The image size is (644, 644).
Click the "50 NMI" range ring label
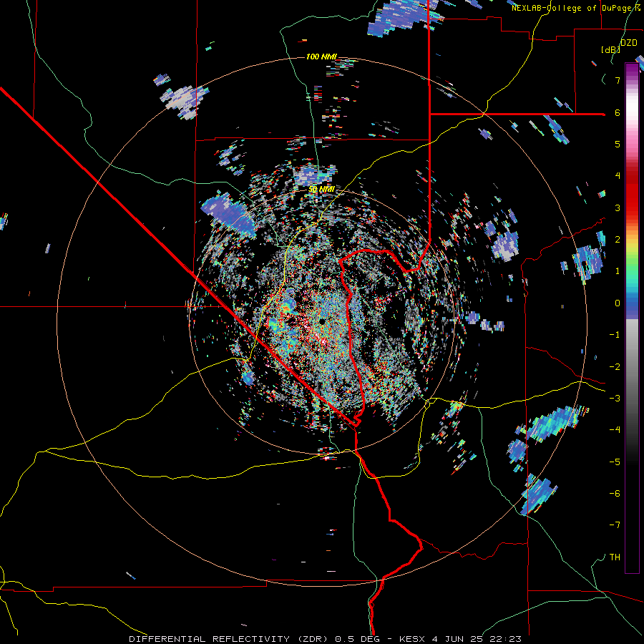(x=321, y=190)
